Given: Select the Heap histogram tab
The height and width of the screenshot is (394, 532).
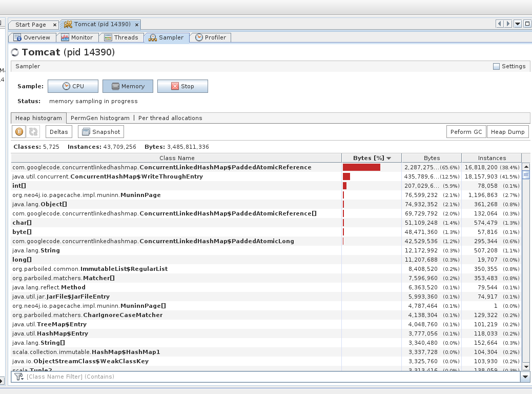Looking at the screenshot, I should pos(38,118).
